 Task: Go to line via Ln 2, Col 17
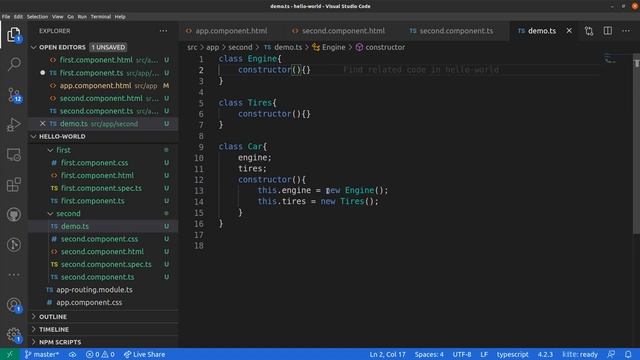point(387,354)
